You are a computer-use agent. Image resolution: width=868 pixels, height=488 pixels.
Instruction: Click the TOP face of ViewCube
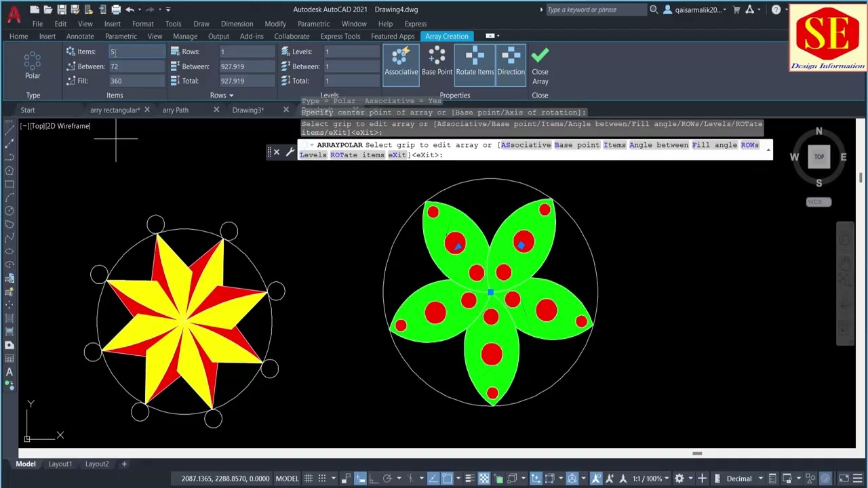pyautogui.click(x=819, y=157)
